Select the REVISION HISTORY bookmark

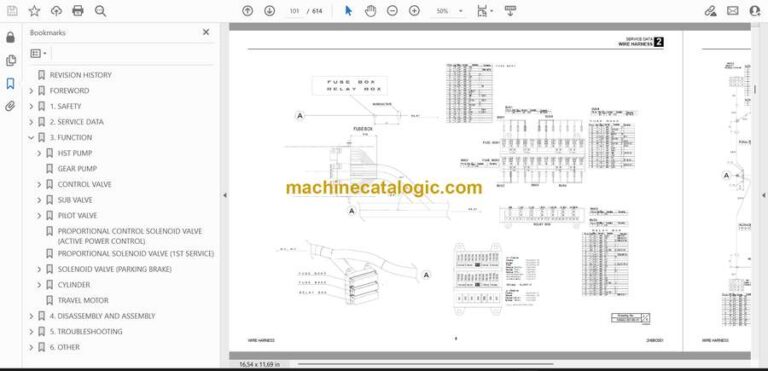(80, 75)
